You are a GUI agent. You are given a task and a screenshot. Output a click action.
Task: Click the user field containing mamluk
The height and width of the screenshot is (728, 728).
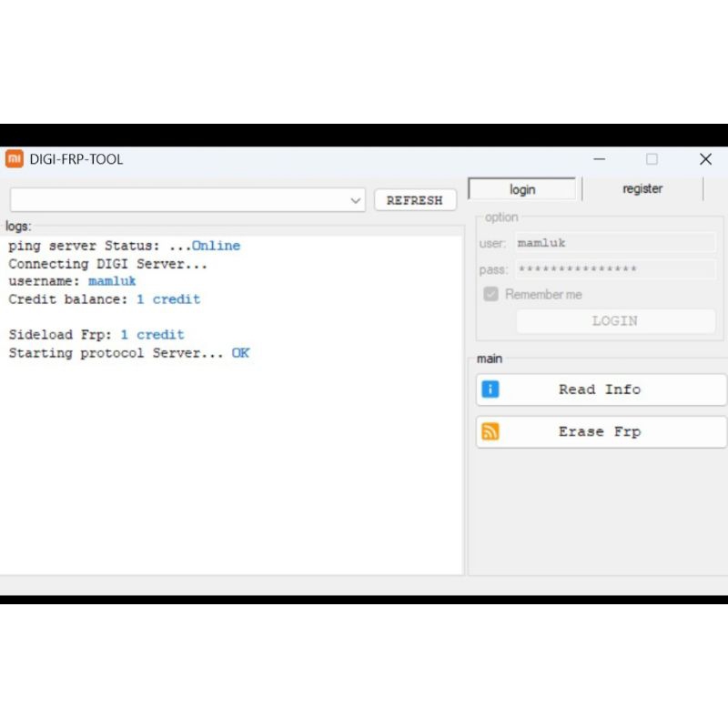(x=615, y=243)
